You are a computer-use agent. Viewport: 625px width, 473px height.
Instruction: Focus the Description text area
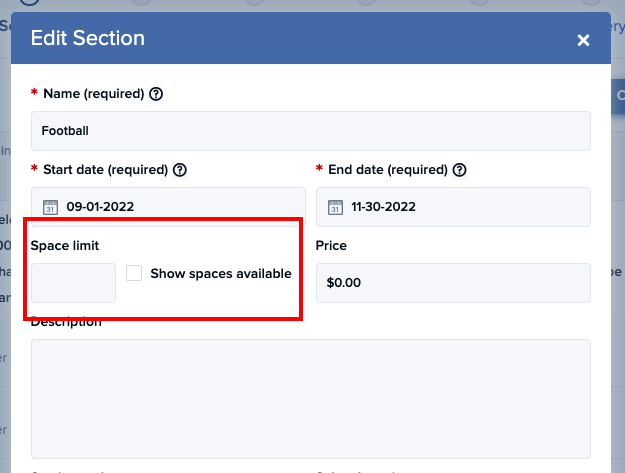click(311, 399)
